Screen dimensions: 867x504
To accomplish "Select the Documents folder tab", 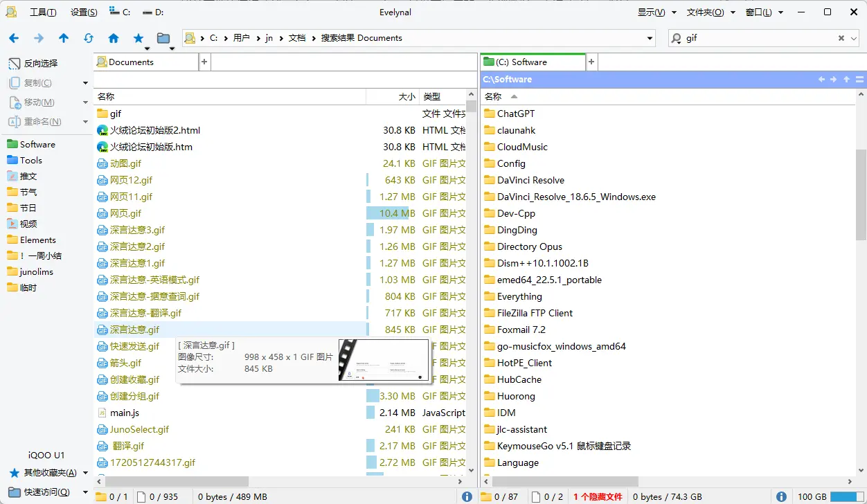I will (146, 62).
